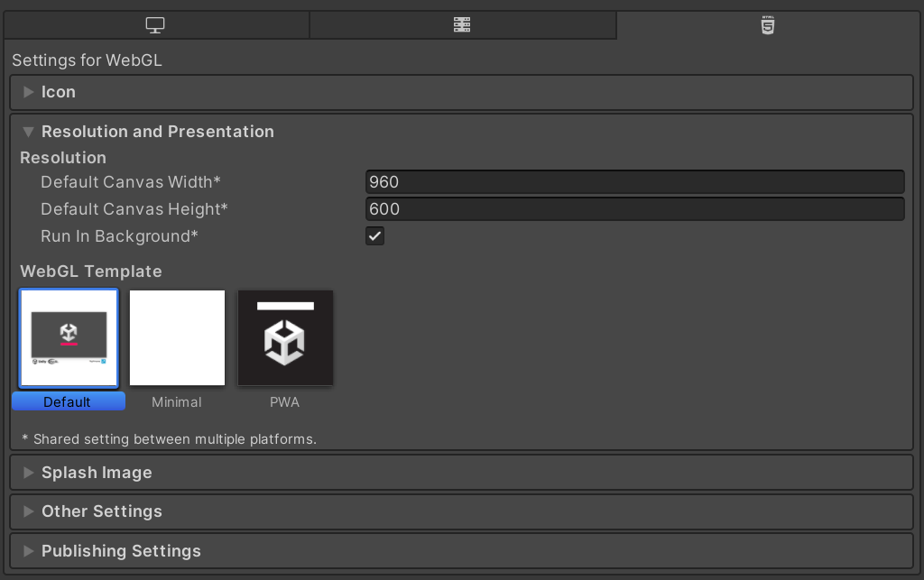Click the Default Canvas Width* label
Image resolution: width=924 pixels, height=580 pixels.
(x=130, y=182)
